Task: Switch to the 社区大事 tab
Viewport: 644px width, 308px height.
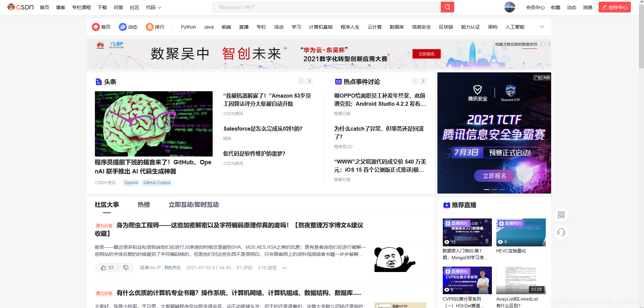Action: coord(107,205)
